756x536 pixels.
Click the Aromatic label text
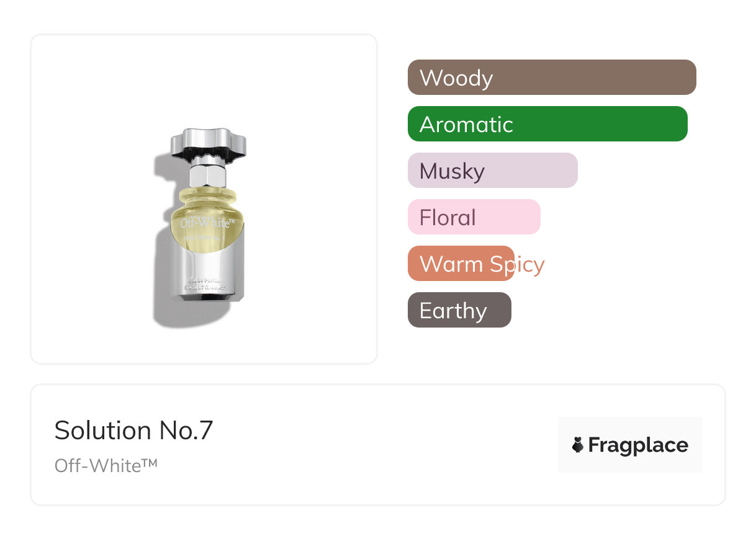tap(466, 124)
